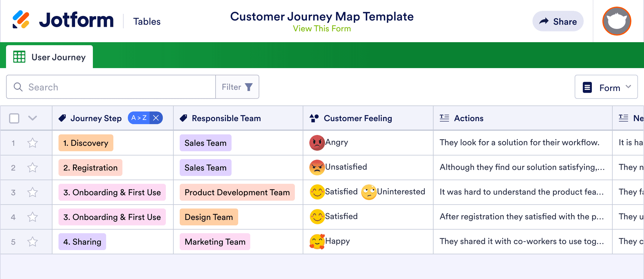Click the people icon on Customer Feeling column
Viewport: 644px width, 279px height.
point(314,118)
